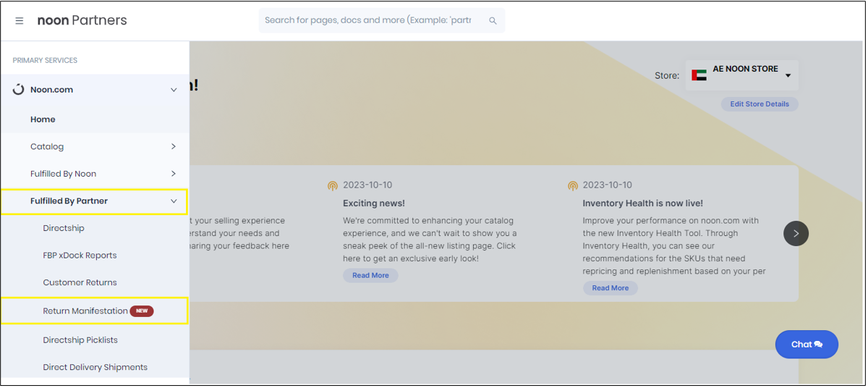Screen dimensions: 868x388
Task: Click the Noon.com logo icon in sidebar
Action: point(19,90)
